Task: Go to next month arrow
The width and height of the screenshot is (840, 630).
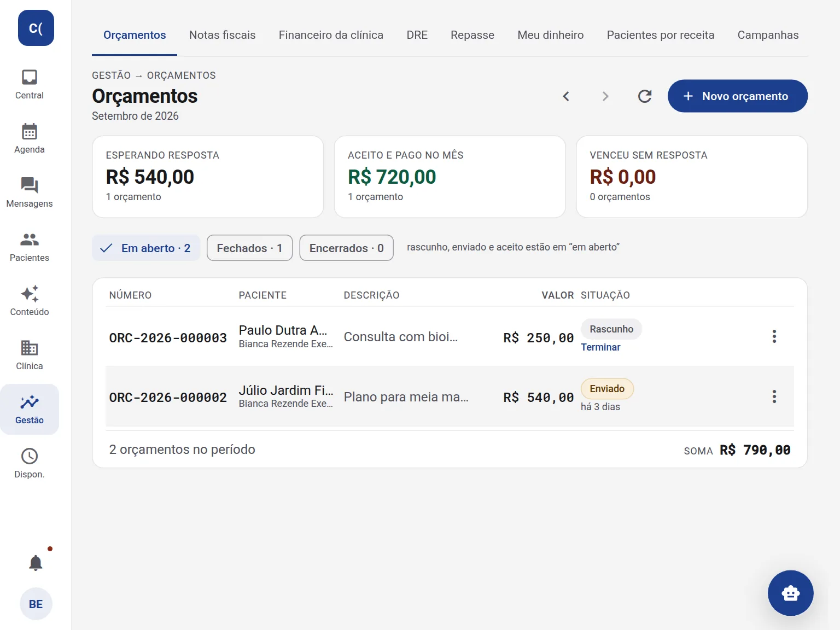Action: coord(605,96)
